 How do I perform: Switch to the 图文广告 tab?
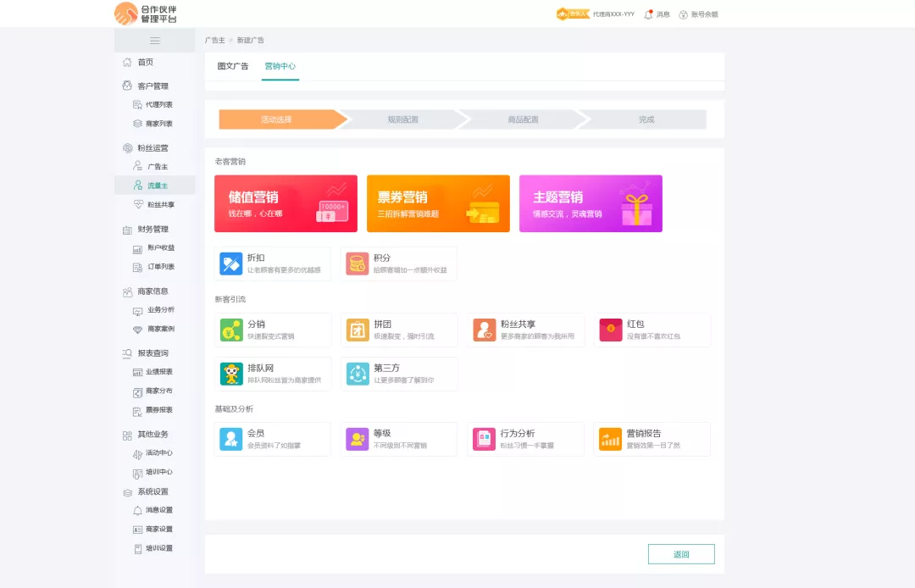(x=233, y=66)
